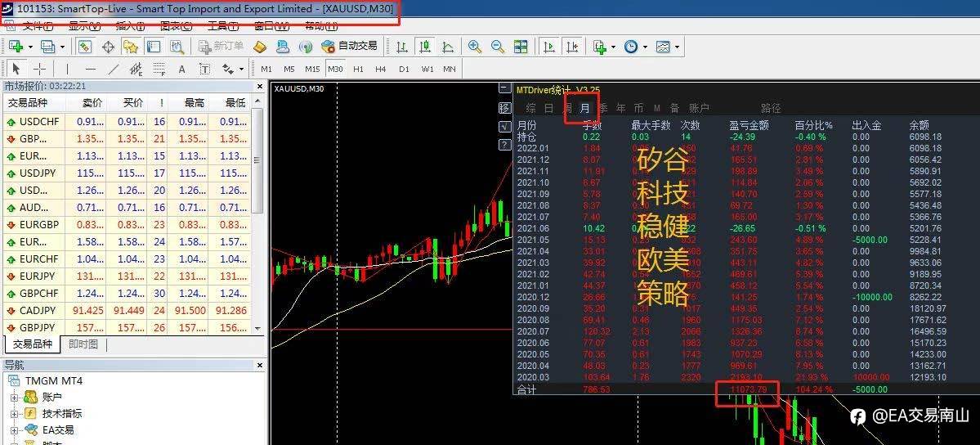Select MTDriver 年 yearly tab
Screen dimensions: 980x445
620,108
